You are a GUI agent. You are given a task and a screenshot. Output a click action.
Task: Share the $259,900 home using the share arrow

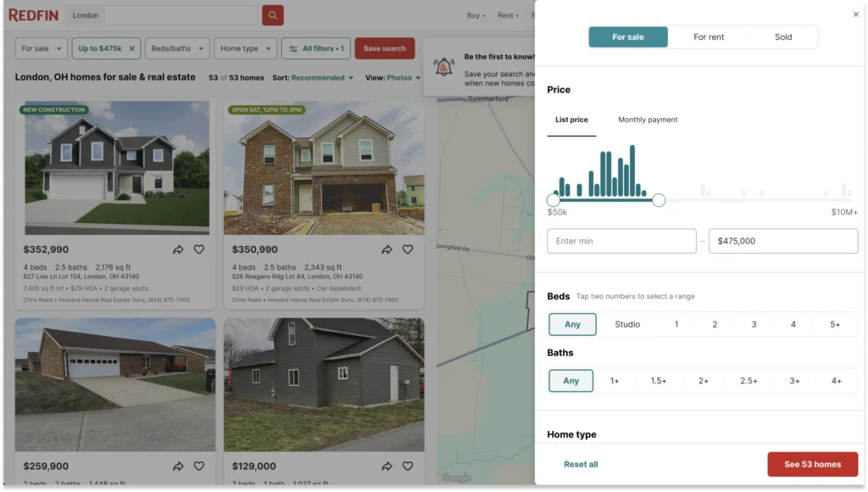pos(178,466)
